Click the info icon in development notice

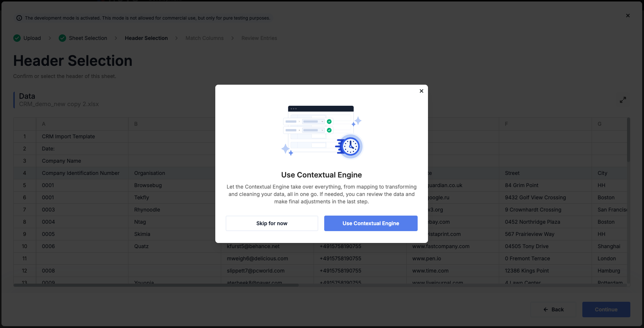pos(19,18)
